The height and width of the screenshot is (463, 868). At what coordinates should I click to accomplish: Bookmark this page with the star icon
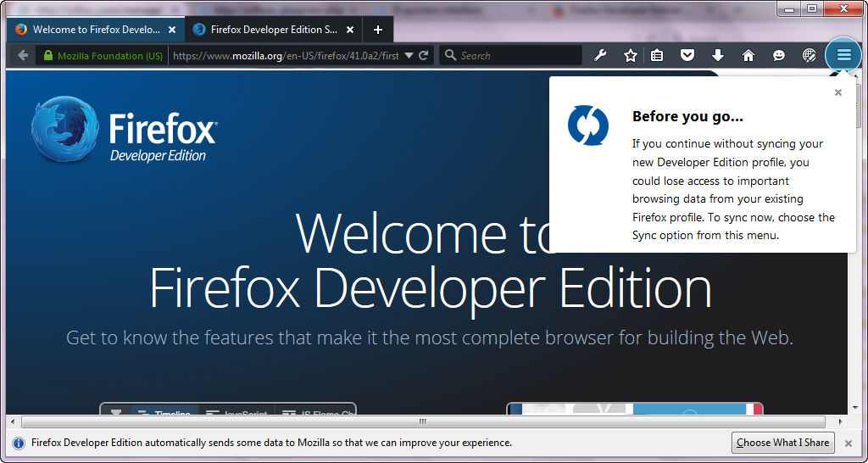pyautogui.click(x=630, y=55)
